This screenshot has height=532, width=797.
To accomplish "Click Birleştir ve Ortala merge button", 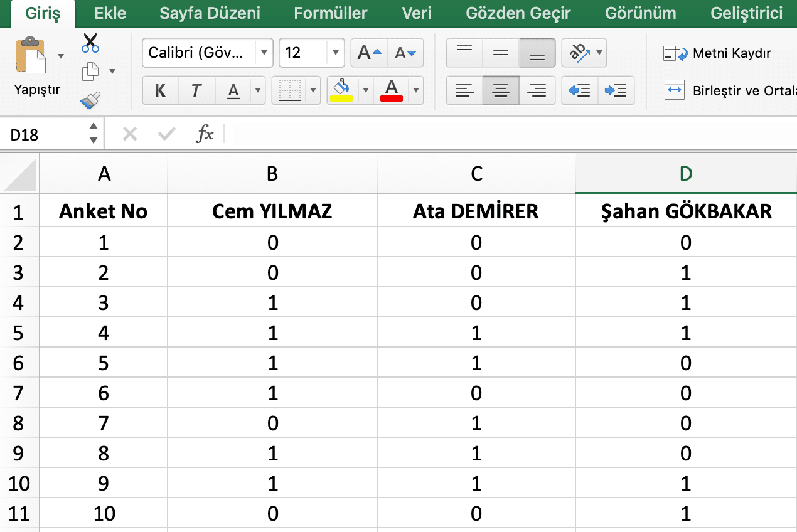I will 730,90.
